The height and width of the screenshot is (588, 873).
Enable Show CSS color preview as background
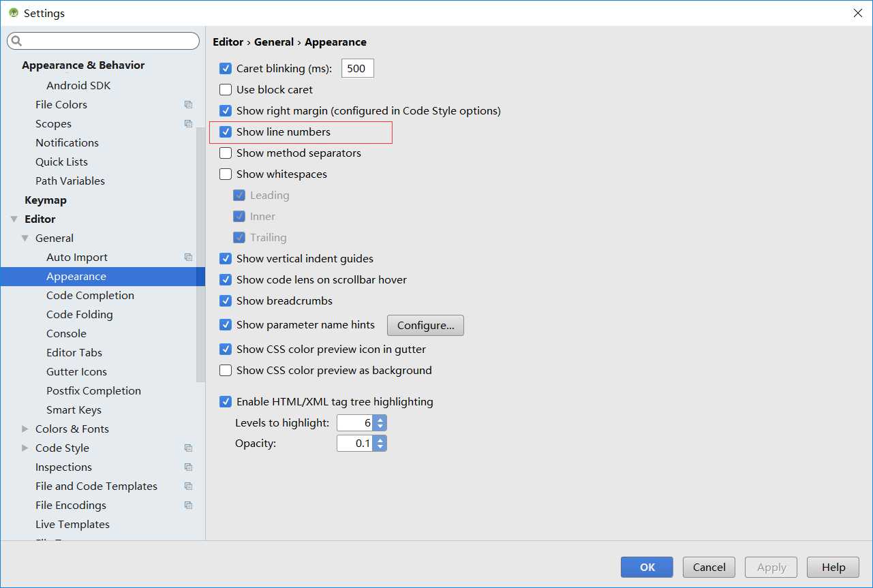(x=226, y=370)
